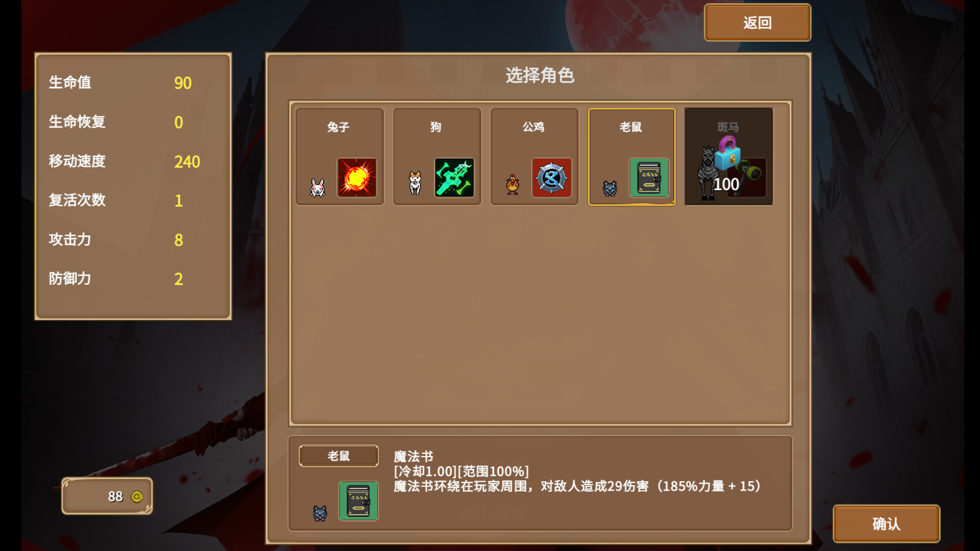Select the dog (狗) character card
The height and width of the screenshot is (551, 980).
pyautogui.click(x=437, y=157)
